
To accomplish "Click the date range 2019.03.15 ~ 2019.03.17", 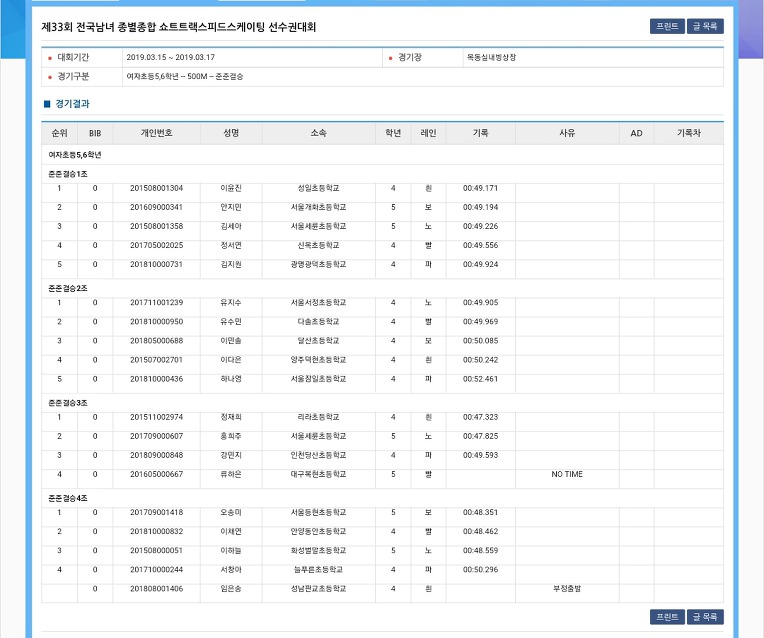I will [171, 58].
